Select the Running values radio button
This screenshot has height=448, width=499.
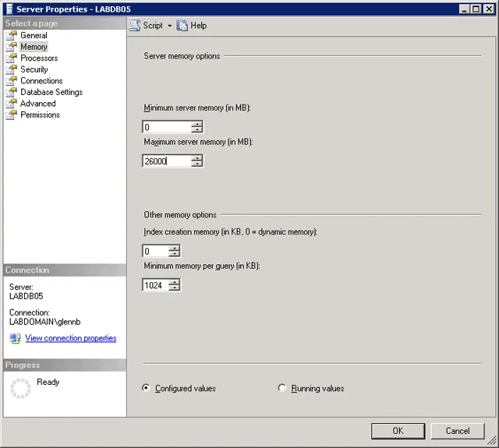(282, 388)
